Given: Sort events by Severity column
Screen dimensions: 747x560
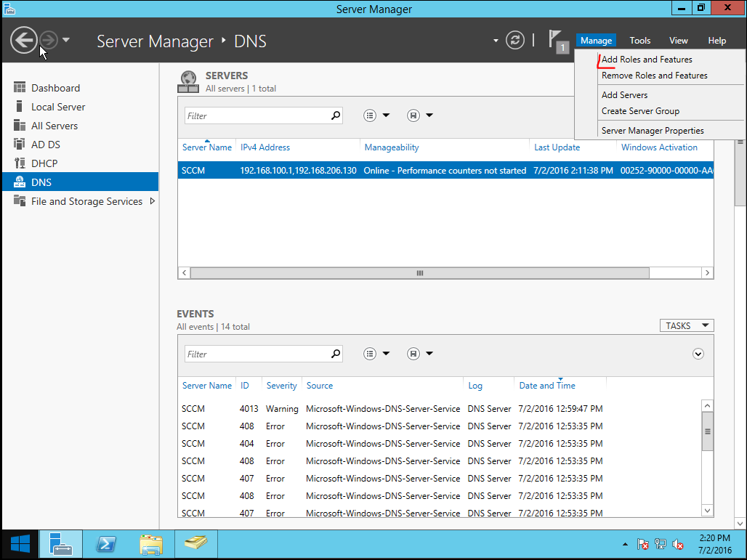Looking at the screenshot, I should tap(281, 386).
